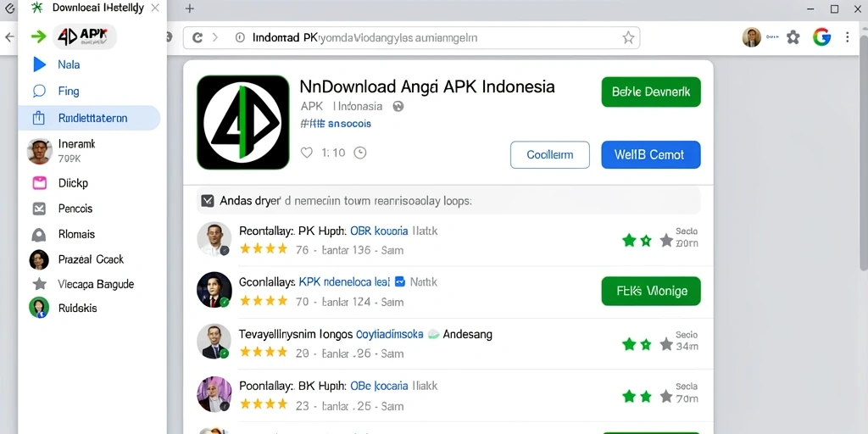Screen dimensions: 868x434
Task: Click the large app logo thumbnail
Action: tap(243, 122)
